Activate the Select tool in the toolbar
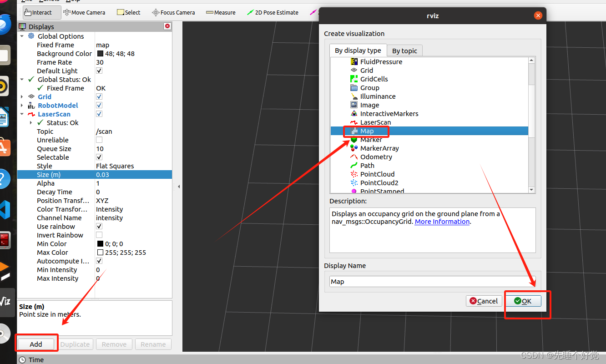Viewport: 606px width, 364px height. pos(128,12)
